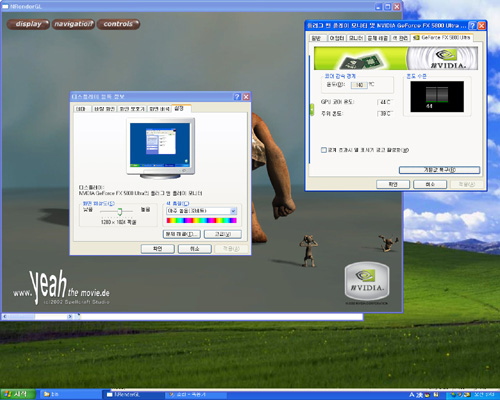The image size is (500, 400).
Task: Click the GPU core temperature value 44 C
Action: [385, 102]
